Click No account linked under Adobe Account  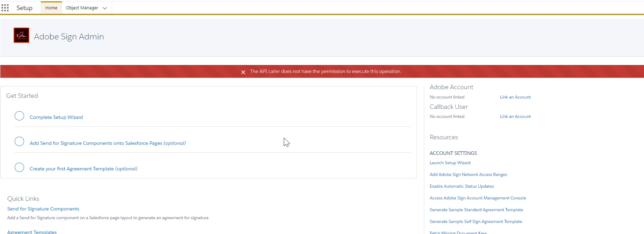pyautogui.click(x=447, y=97)
